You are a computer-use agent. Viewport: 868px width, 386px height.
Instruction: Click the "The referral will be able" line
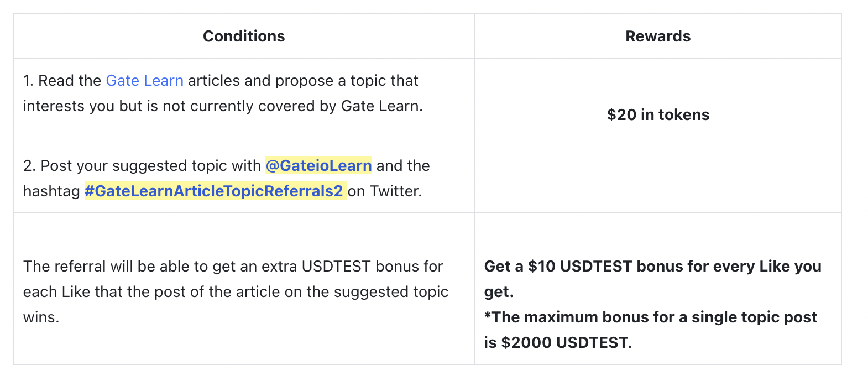[233, 267]
